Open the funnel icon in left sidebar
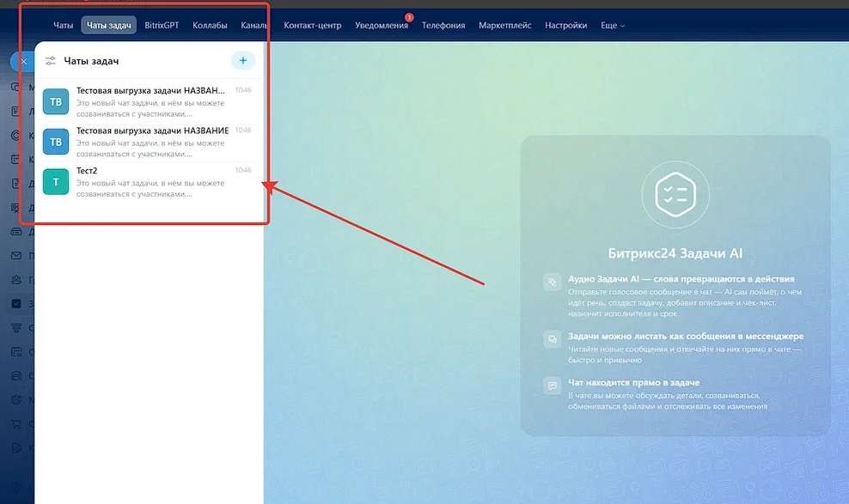Image resolution: width=849 pixels, height=504 pixels. [15, 327]
